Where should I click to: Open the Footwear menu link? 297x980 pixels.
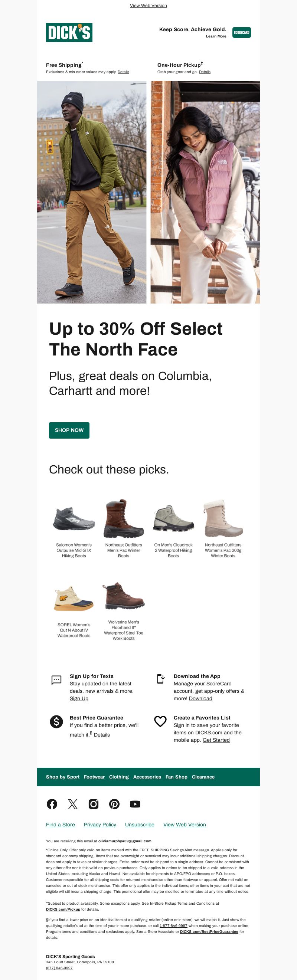click(94, 777)
